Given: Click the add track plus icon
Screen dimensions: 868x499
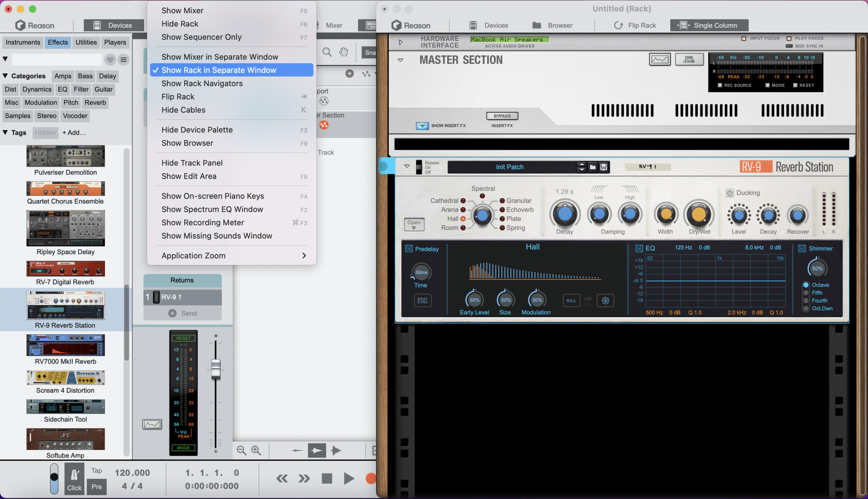Looking at the screenshot, I should pyautogui.click(x=350, y=74).
